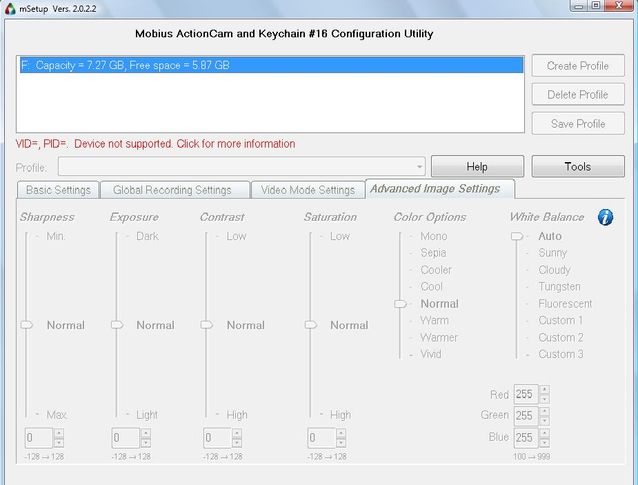Viewport: 638px width, 485px height.
Task: Click the Sharpness slider thumb
Action: pyautogui.click(x=27, y=325)
